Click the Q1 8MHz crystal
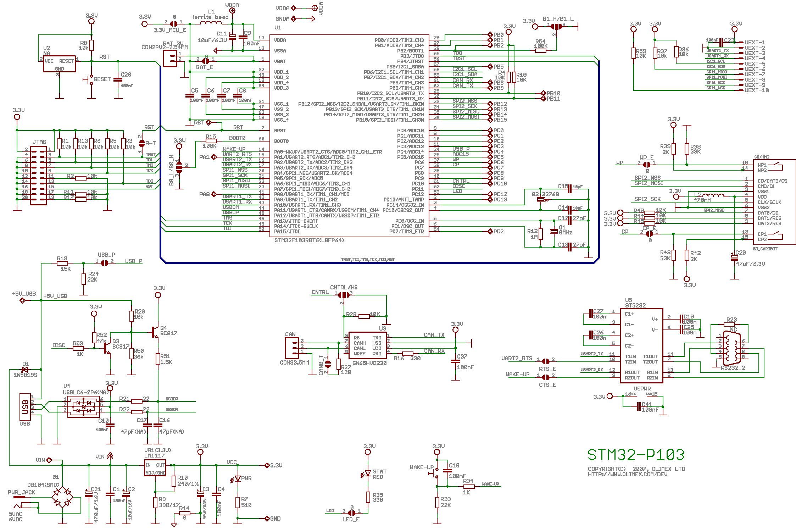This screenshot has width=796, height=532. (554, 232)
